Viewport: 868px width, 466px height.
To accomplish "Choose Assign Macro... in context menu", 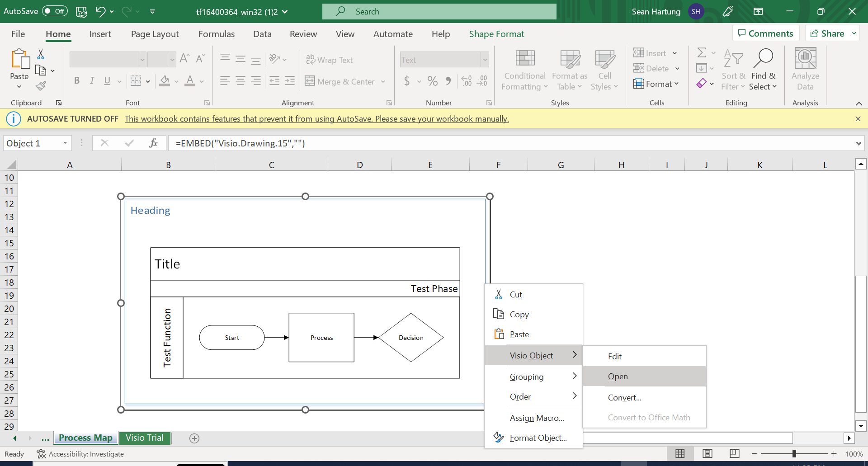I will click(x=533, y=418).
